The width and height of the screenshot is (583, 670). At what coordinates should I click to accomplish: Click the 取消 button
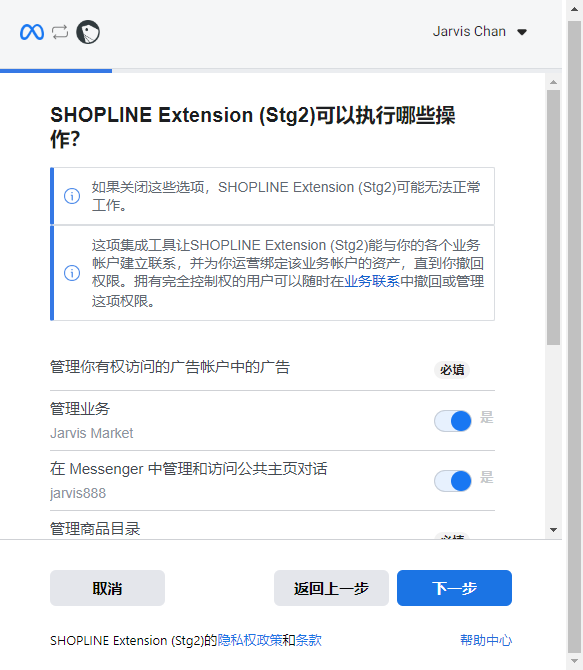[107, 588]
